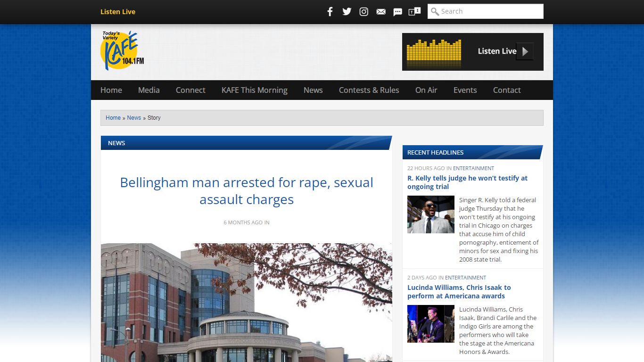Screen dimensions: 644x362
Task: Click the 'NEWS' section header text
Action: 116,143
